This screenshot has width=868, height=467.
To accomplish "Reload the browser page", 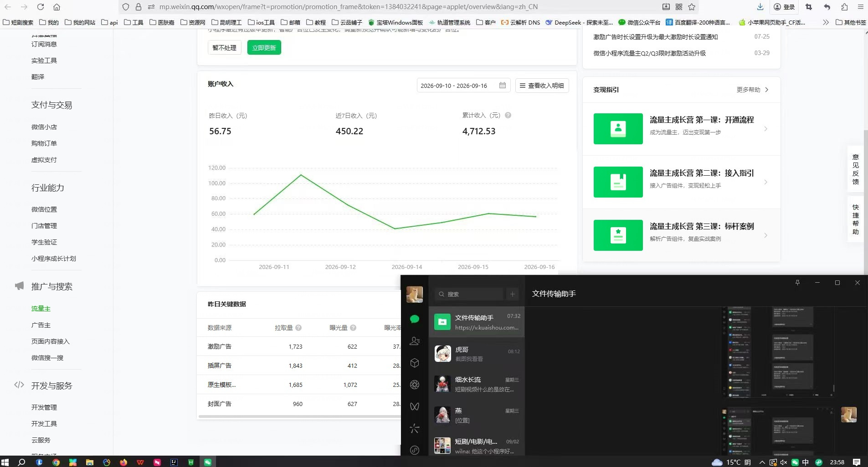I will click(41, 7).
